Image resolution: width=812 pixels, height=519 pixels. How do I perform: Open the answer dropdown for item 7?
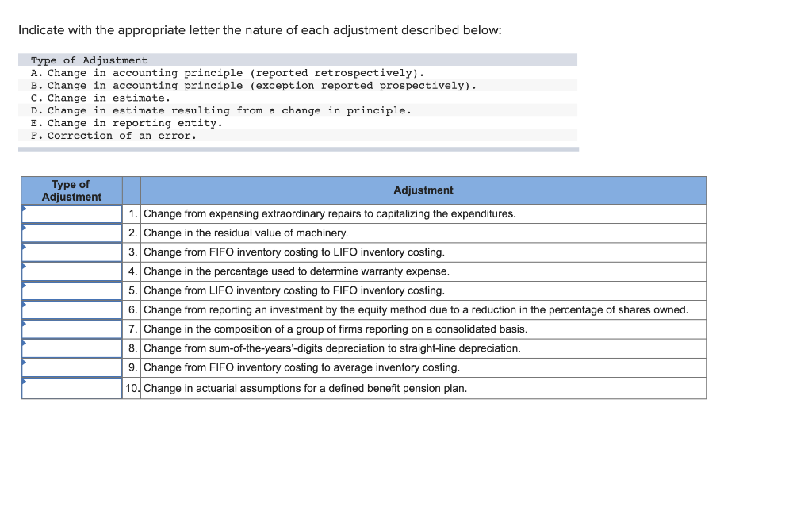tap(70, 328)
